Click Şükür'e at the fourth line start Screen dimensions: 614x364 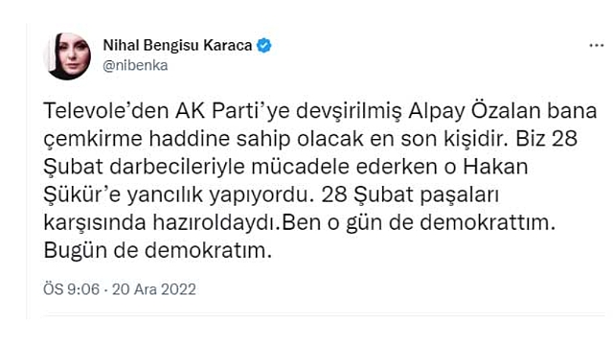[81, 194]
